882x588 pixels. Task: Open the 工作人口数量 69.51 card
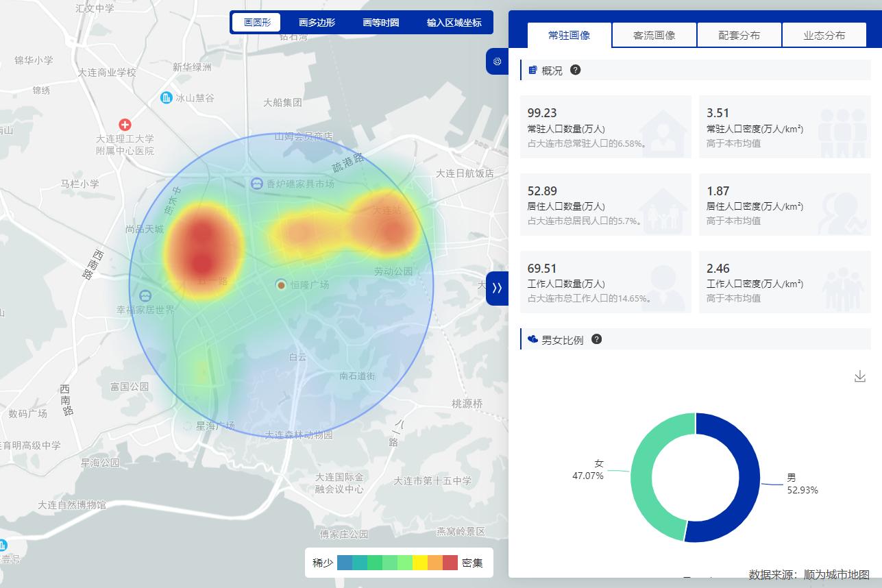[606, 282]
